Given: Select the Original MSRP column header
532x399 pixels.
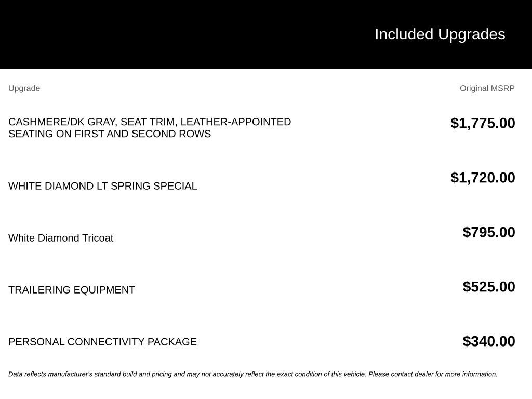Looking at the screenshot, I should point(487,88).
